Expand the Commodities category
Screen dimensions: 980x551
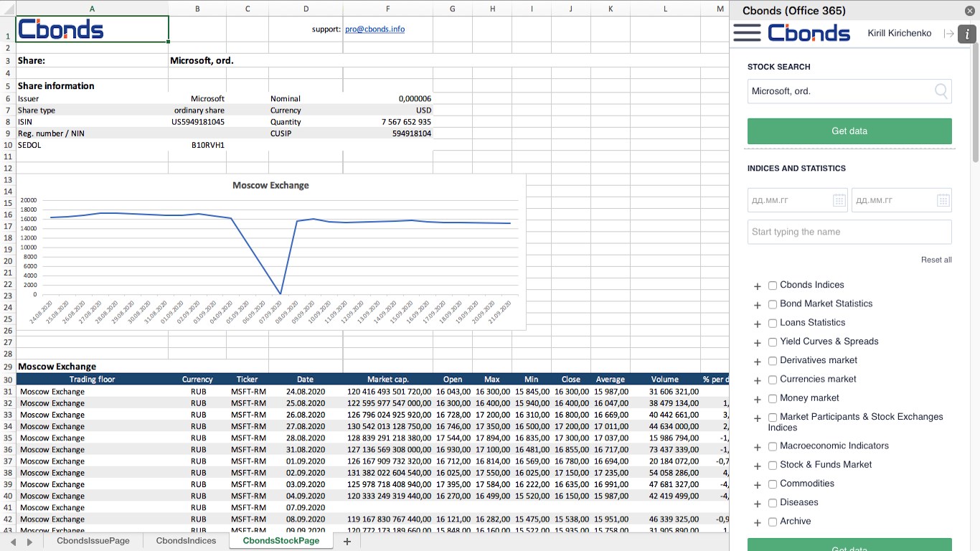(758, 485)
